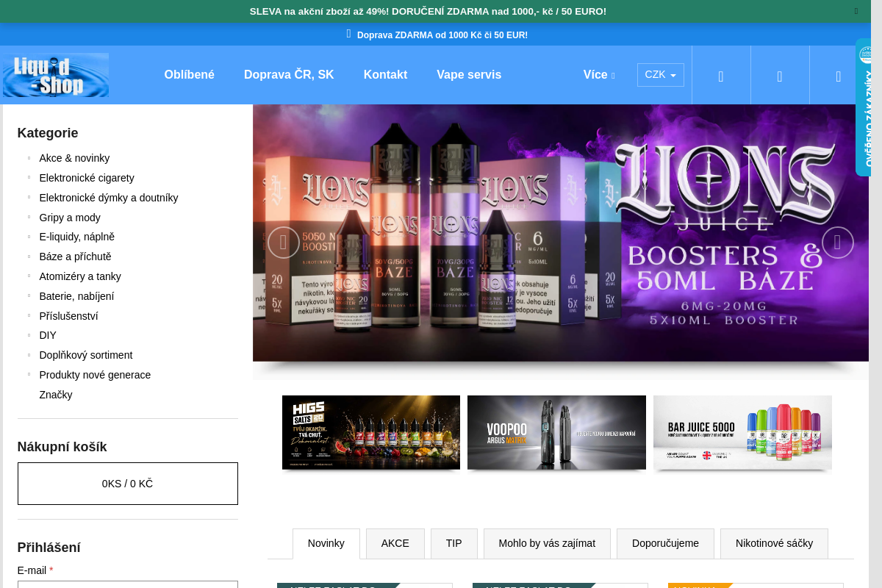
Task: Switch to the TIP tab
Action: (454, 544)
